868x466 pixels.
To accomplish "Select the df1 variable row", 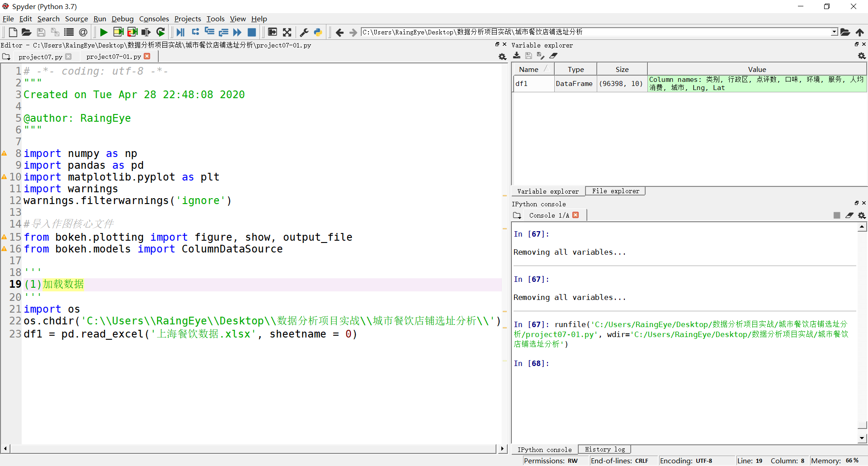I will (690, 84).
